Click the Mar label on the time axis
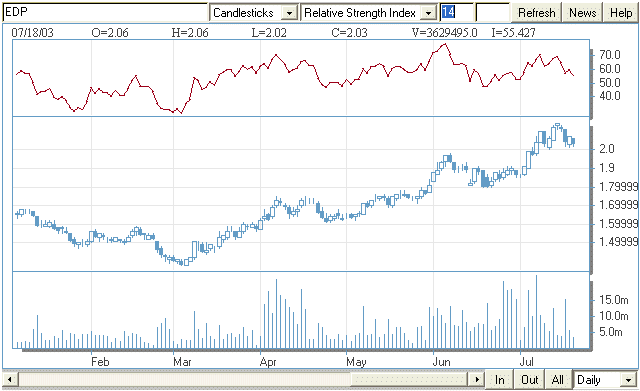Viewport: 640px width, 391px height. coord(182,362)
